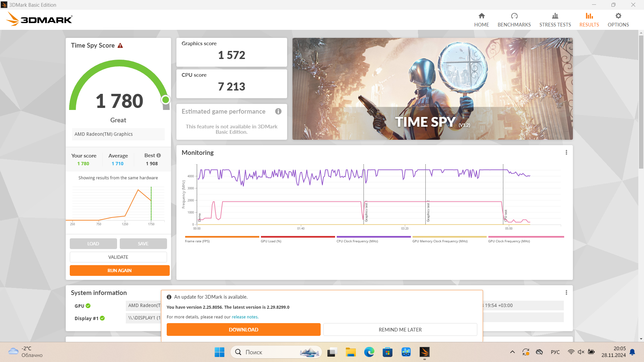This screenshot has width=644, height=362.
Task: Open the Home page icon
Action: click(x=481, y=16)
